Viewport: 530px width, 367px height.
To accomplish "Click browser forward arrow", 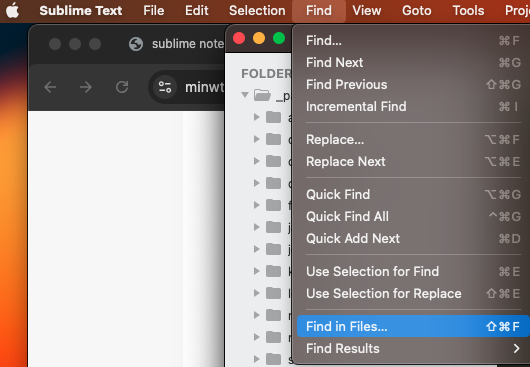I will (x=86, y=87).
